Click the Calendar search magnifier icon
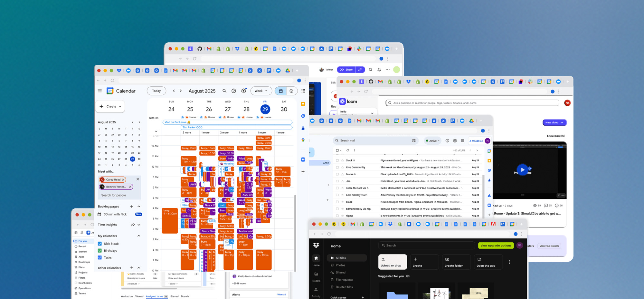644x299 pixels. click(224, 91)
